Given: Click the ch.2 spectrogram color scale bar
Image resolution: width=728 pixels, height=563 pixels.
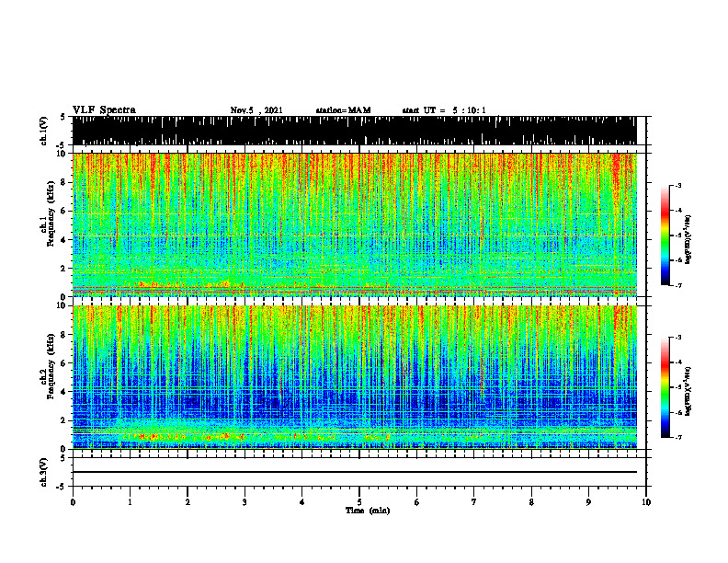Looking at the screenshot, I should tap(665, 387).
